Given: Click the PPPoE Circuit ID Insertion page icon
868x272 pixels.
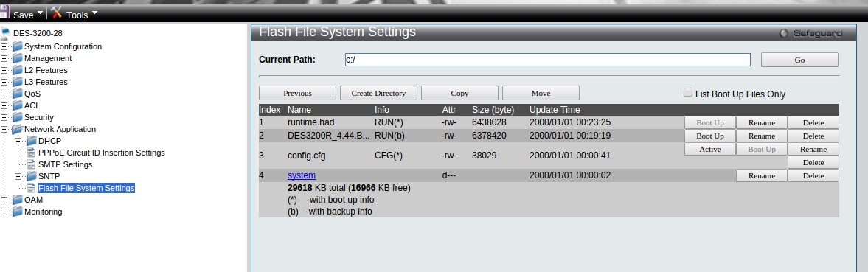Looking at the screenshot, I should click(x=32, y=153).
